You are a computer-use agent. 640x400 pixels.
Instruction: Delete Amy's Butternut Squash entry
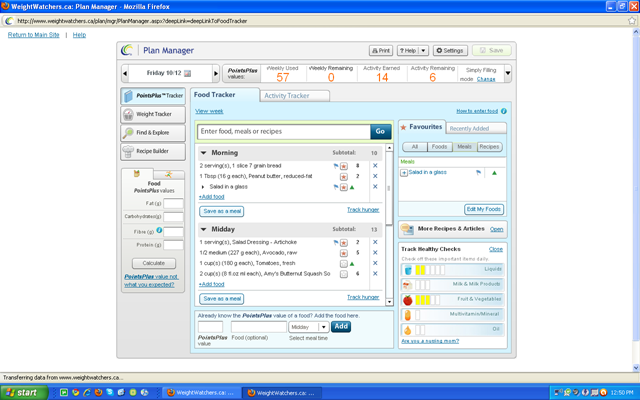click(x=375, y=273)
